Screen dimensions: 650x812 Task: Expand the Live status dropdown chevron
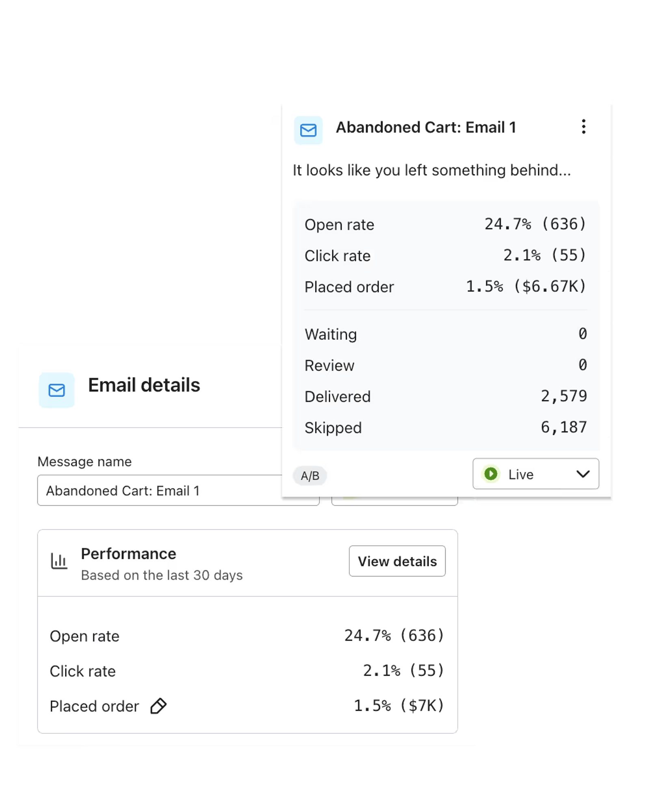click(583, 474)
